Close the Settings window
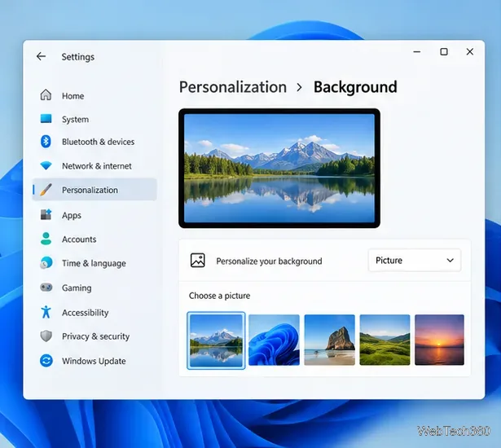Image resolution: width=501 pixels, height=448 pixels. coord(470,51)
